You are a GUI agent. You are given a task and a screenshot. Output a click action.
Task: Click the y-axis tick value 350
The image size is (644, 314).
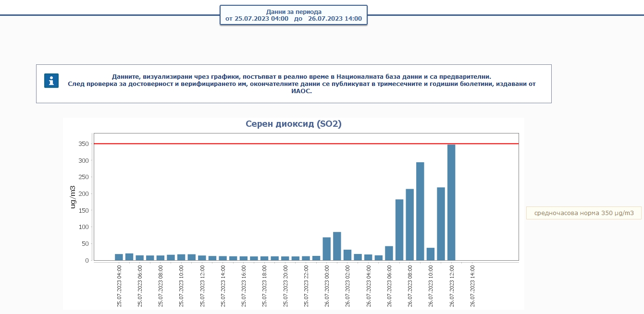coord(83,144)
